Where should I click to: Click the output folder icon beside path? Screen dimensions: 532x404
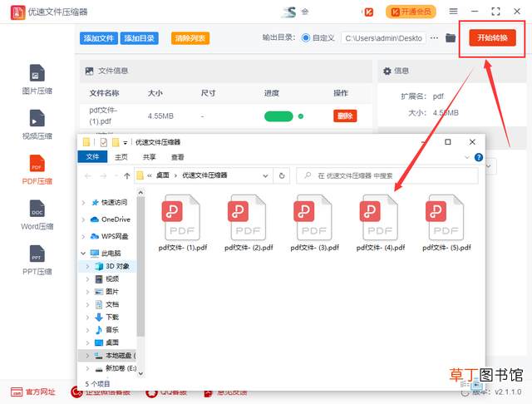451,38
